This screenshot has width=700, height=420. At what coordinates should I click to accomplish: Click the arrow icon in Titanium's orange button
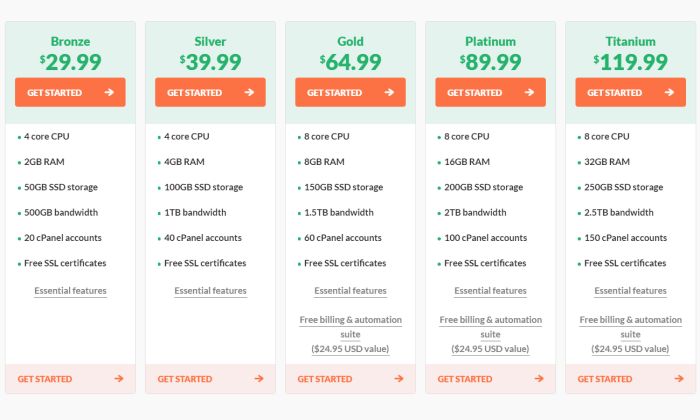coord(669,92)
